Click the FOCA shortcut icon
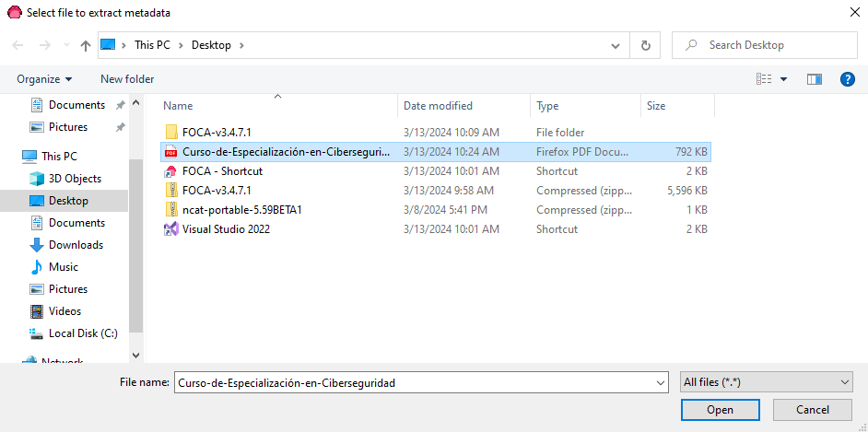 [x=171, y=171]
